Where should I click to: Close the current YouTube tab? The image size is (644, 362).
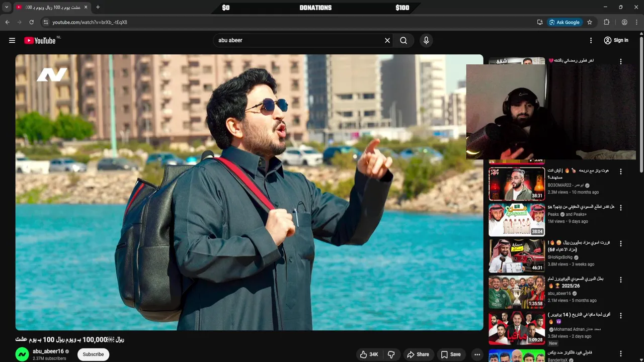tap(86, 7)
